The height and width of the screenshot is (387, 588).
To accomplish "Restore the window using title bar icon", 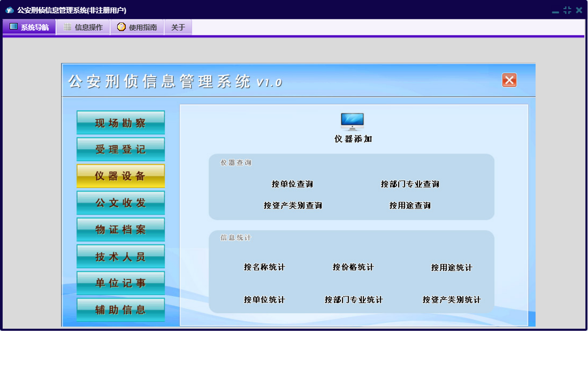I will coord(567,10).
